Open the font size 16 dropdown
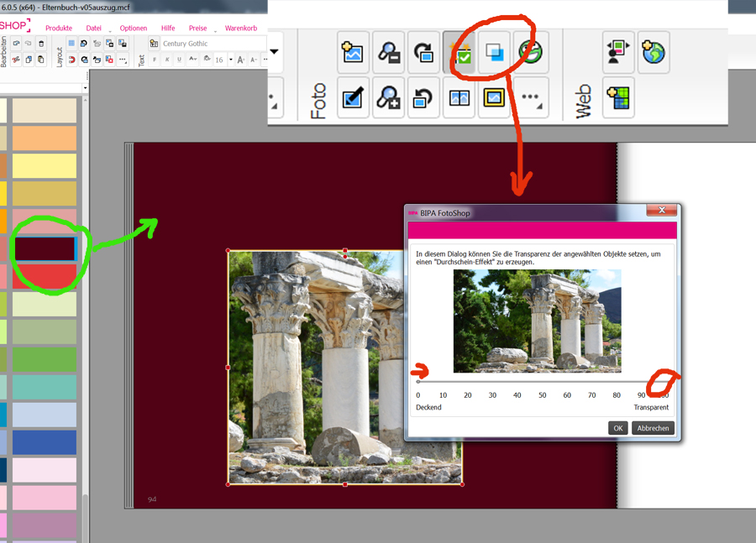 231,60
